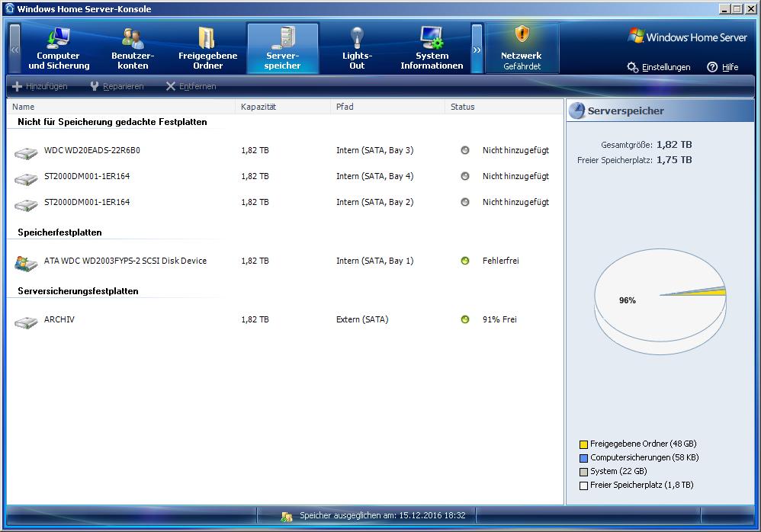Click the Hilfe question mark icon

click(712, 67)
